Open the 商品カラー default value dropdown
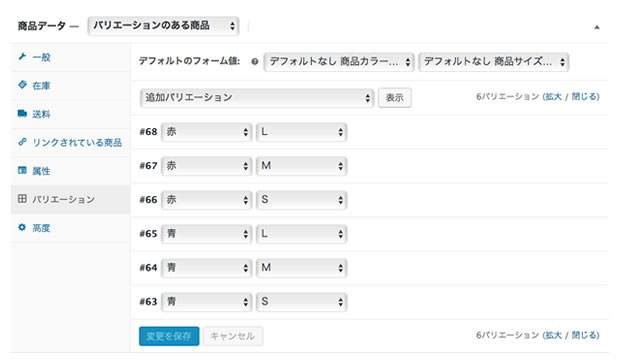This screenshot has height=363, width=620. point(339,62)
